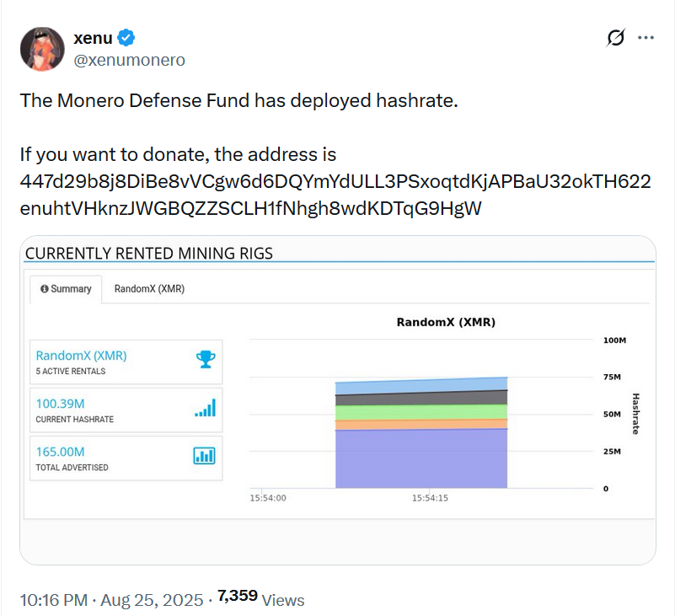The image size is (675, 616).
Task: Click the signal bars hashrate icon
Action: (205, 408)
